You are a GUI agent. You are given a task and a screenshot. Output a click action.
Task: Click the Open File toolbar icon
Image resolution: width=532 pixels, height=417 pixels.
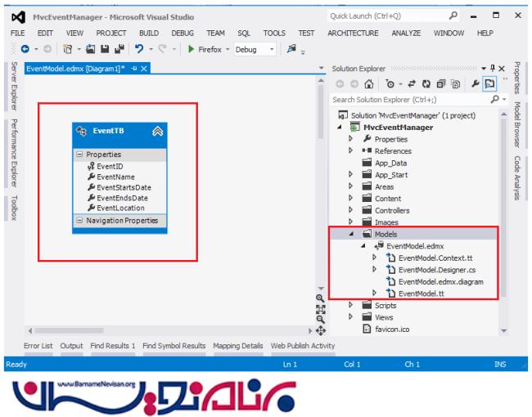pyautogui.click(x=90, y=49)
